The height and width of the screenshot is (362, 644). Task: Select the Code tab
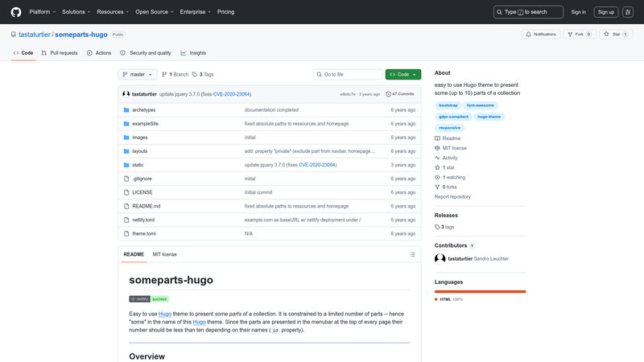point(23,53)
